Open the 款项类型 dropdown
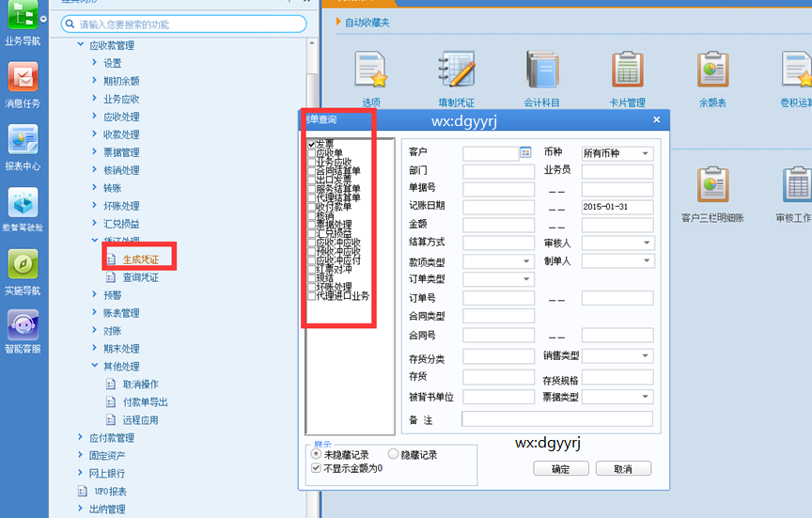 (x=499, y=261)
